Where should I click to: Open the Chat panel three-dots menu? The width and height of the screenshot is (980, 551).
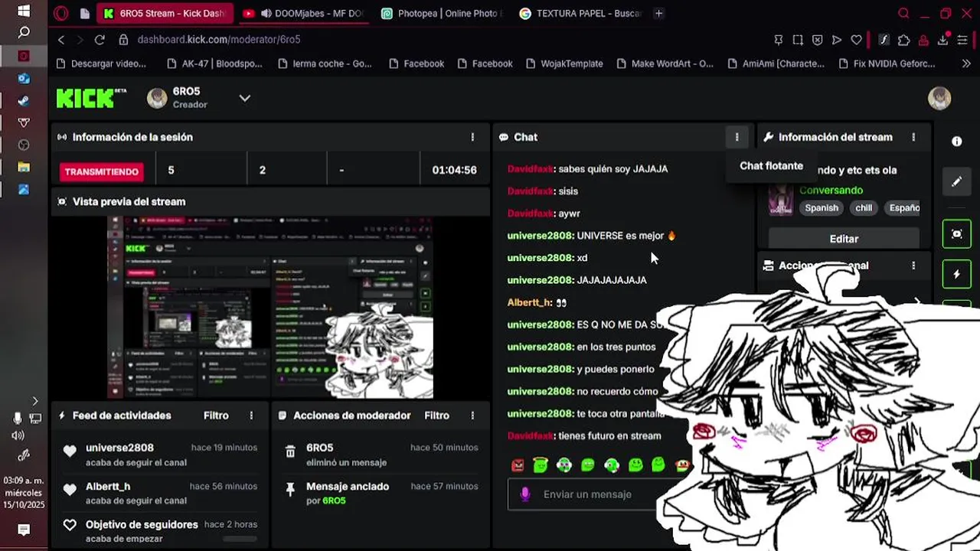pyautogui.click(x=737, y=137)
